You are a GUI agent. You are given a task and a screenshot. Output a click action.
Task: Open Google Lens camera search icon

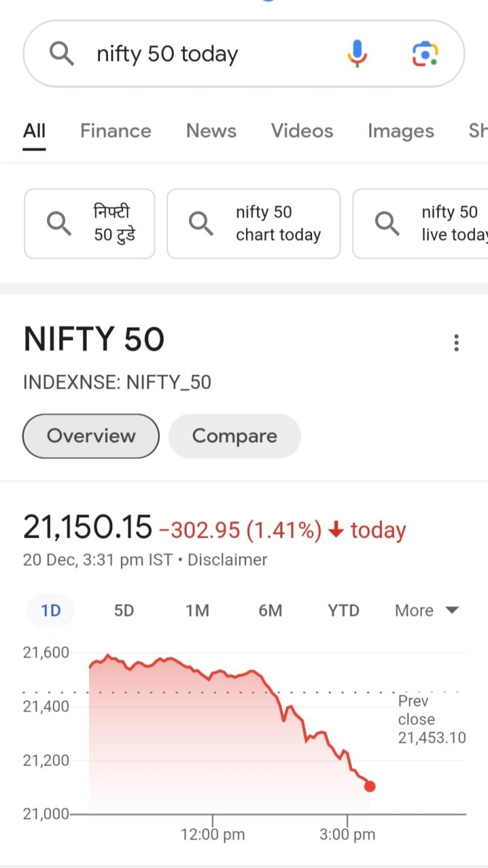[x=425, y=54]
